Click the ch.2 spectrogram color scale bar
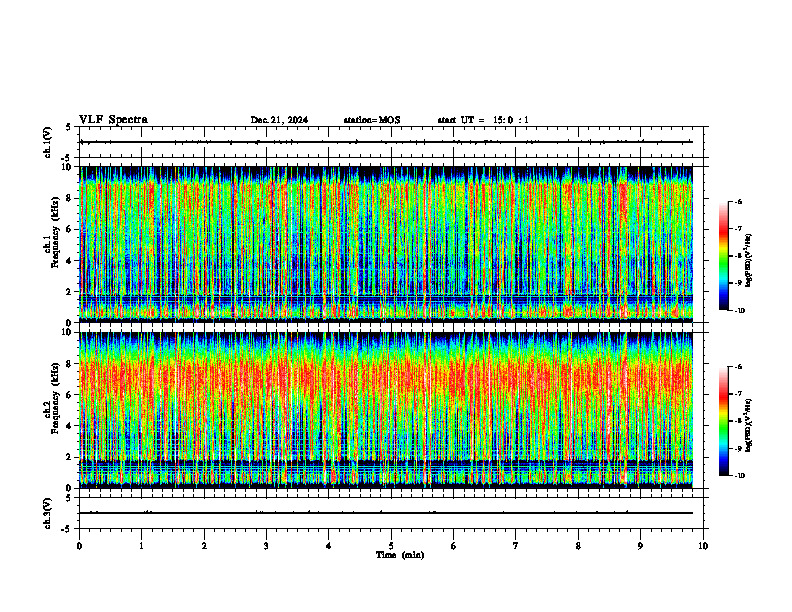Screen dimensions: 792x612 [x=723, y=421]
